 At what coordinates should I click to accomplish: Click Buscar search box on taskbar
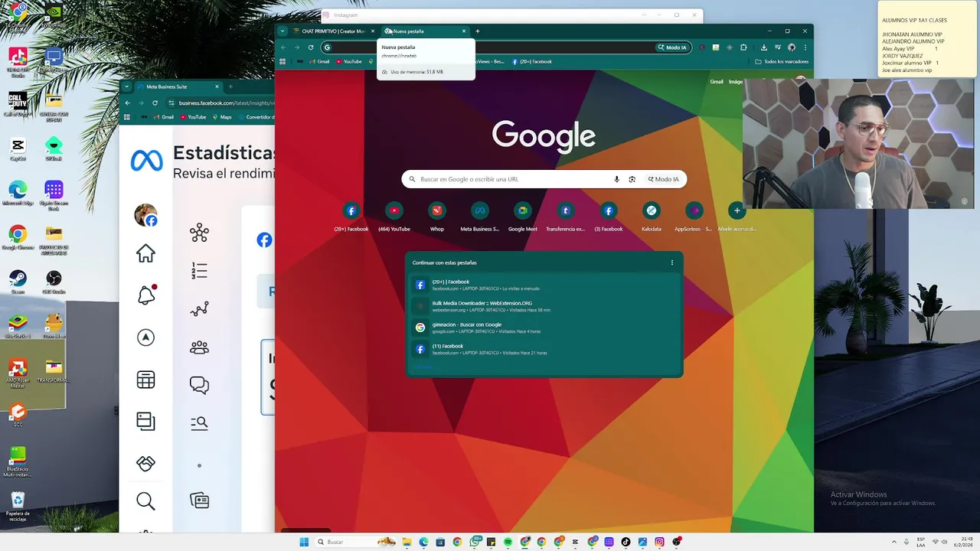click(x=356, y=542)
